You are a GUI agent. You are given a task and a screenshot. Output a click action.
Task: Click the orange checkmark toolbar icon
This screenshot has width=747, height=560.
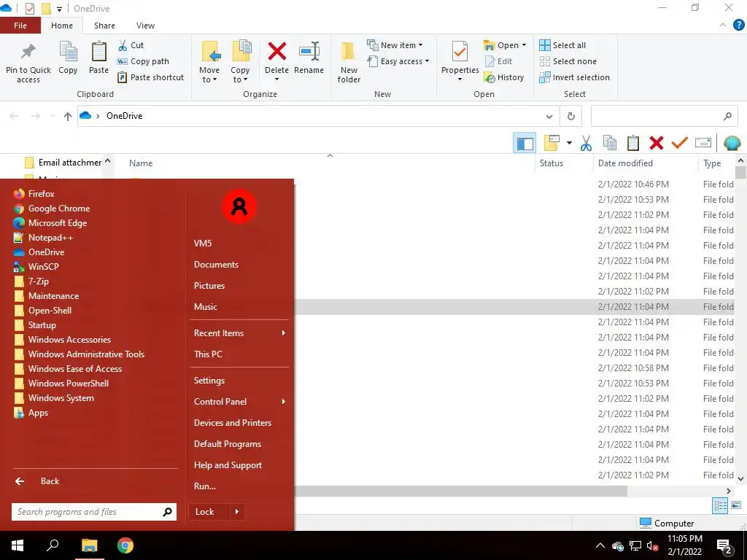coord(680,143)
